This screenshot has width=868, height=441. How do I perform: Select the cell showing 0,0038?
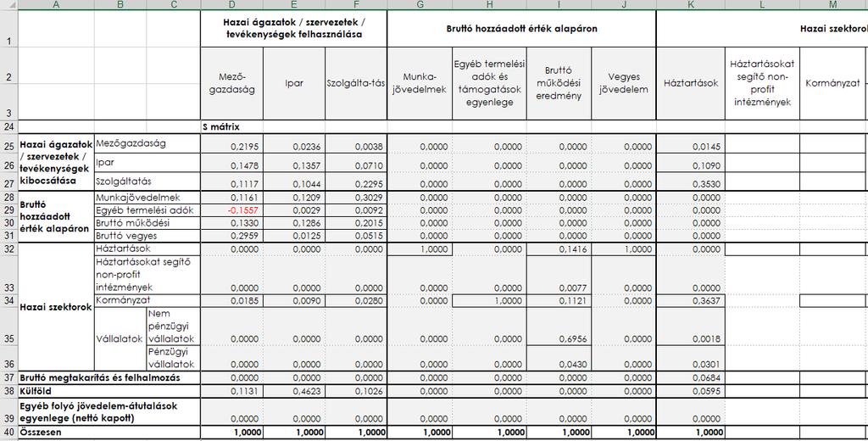tap(356, 143)
